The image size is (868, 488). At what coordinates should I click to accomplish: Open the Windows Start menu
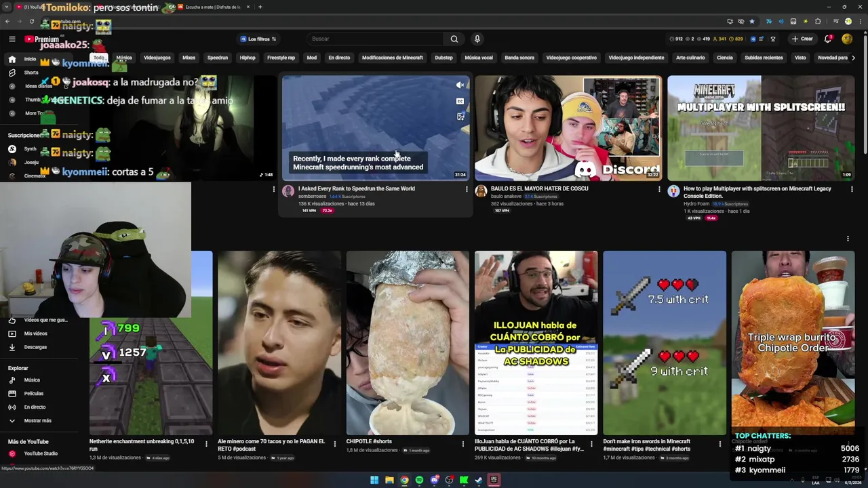coord(374,480)
